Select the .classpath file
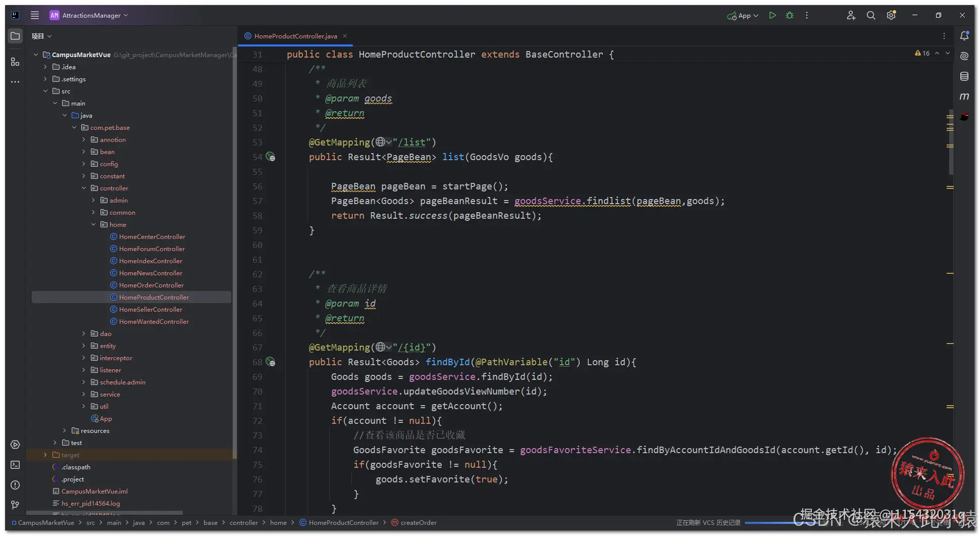 pyautogui.click(x=72, y=467)
